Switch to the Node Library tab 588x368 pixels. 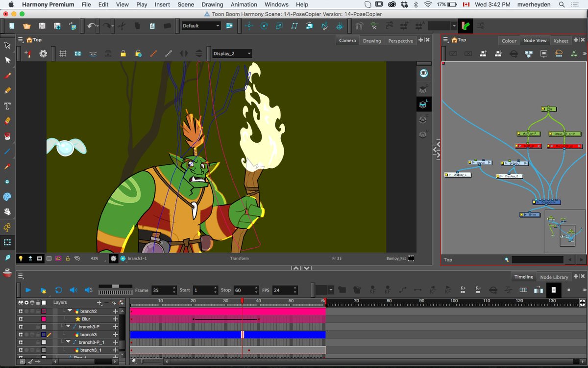(x=554, y=277)
